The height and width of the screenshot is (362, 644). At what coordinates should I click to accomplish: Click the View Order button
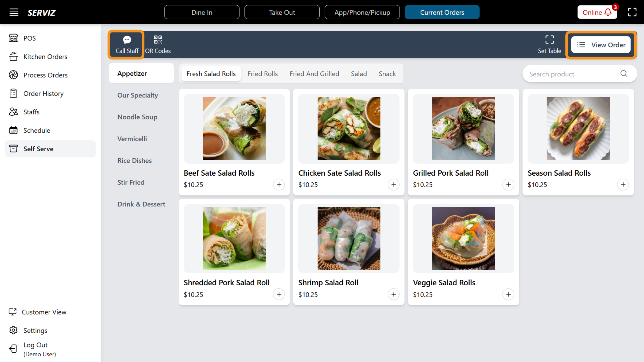pos(601,45)
